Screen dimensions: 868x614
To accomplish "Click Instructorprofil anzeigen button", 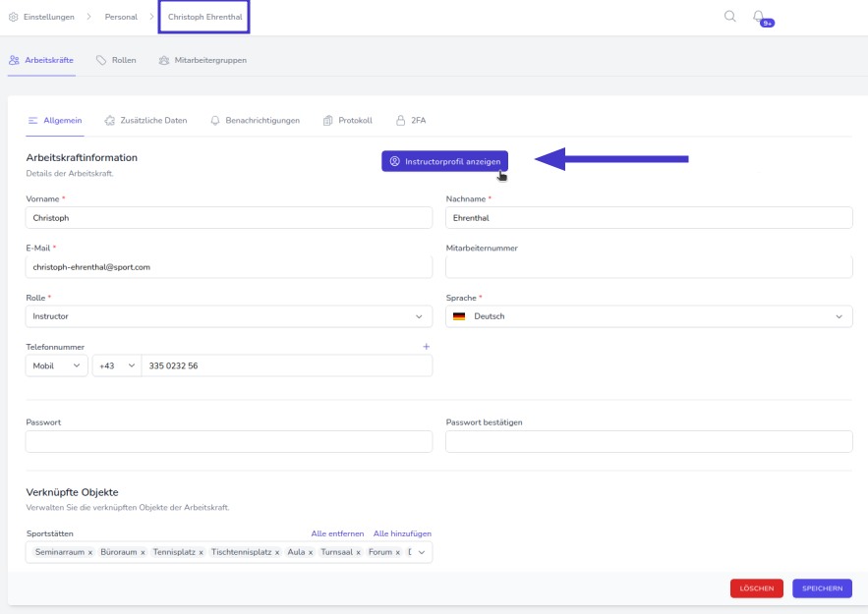I will tap(444, 161).
